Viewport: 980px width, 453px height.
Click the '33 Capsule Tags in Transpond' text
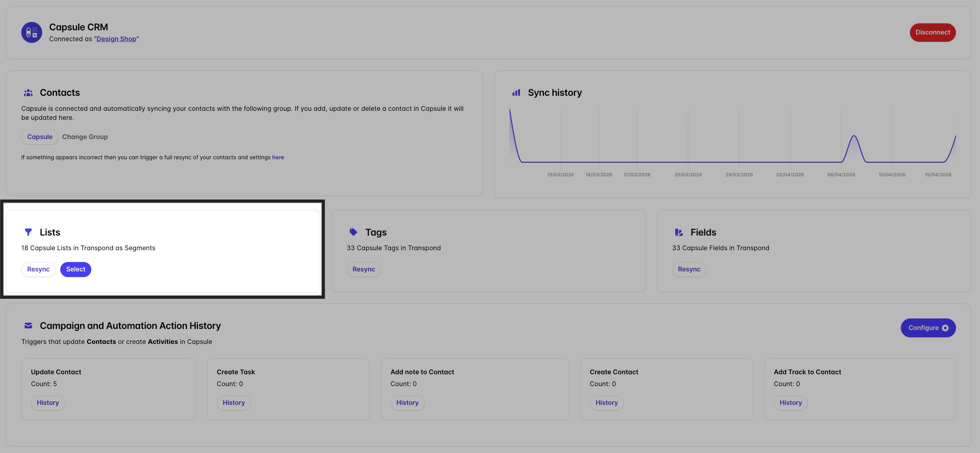(394, 248)
